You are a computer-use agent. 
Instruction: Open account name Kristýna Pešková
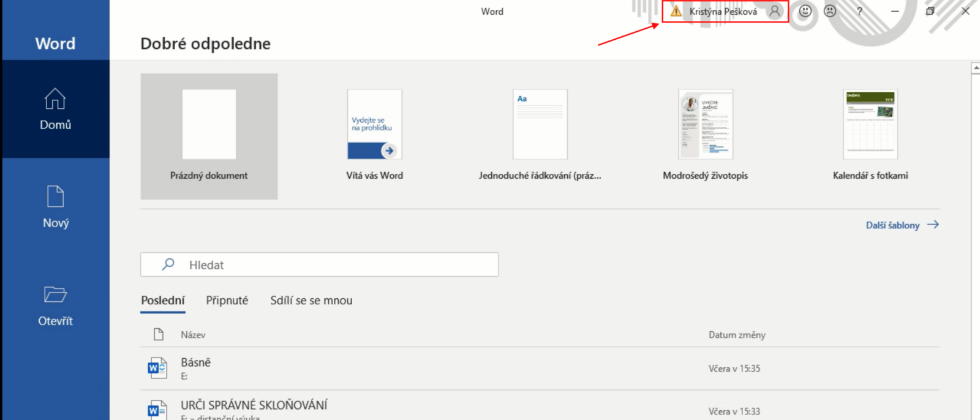[x=723, y=12]
